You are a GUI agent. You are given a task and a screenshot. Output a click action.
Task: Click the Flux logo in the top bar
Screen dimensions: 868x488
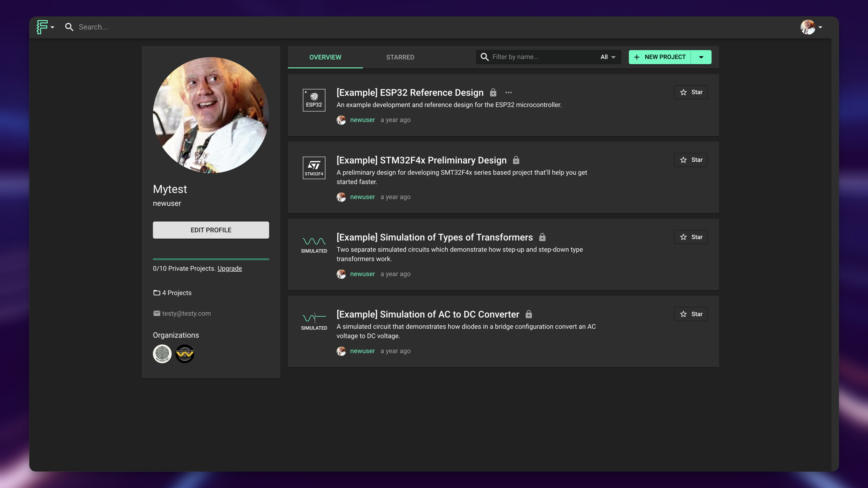pyautogui.click(x=42, y=27)
